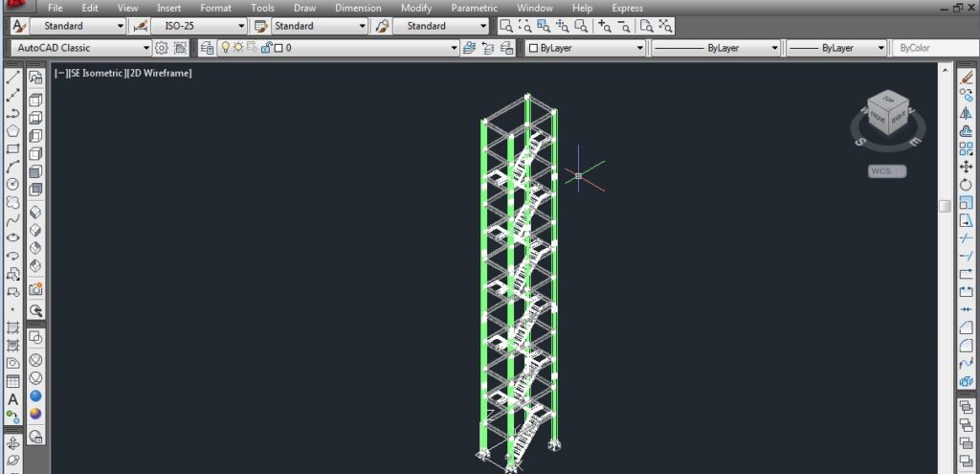This screenshot has width=980, height=474.
Task: Select the Erase tool in Modify toolbar
Action: click(x=967, y=78)
